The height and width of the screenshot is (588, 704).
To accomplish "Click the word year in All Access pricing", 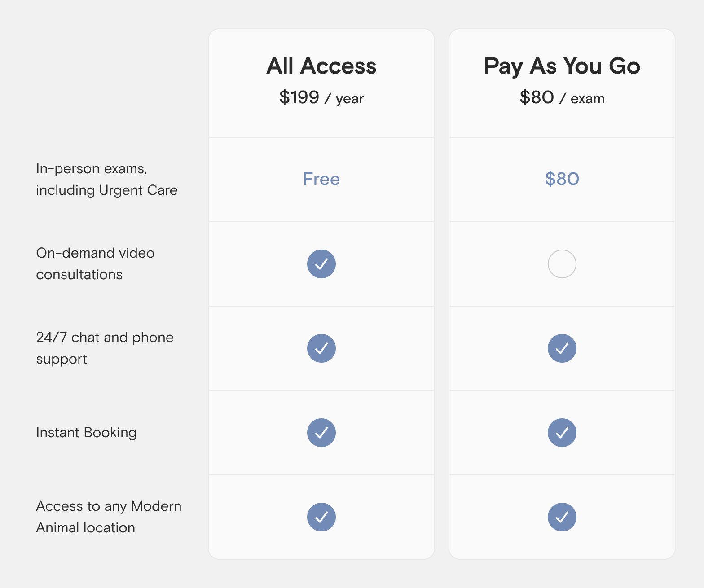I will tap(350, 99).
